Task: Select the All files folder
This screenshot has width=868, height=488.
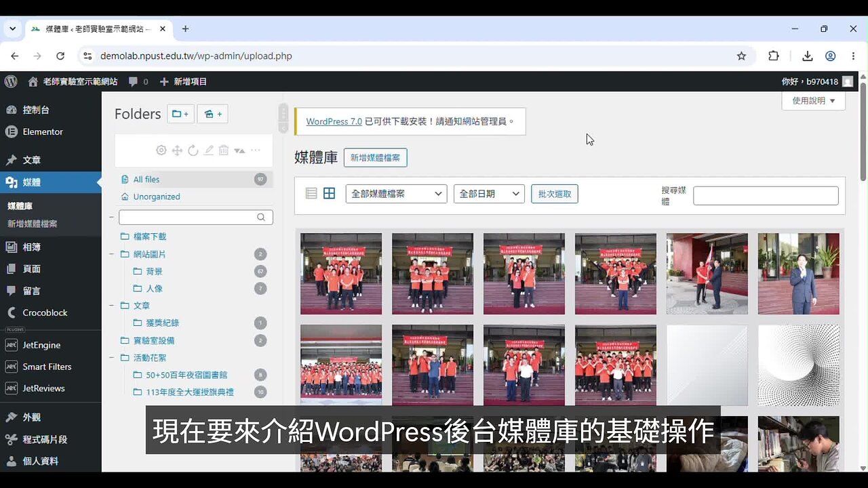Action: [x=194, y=179]
